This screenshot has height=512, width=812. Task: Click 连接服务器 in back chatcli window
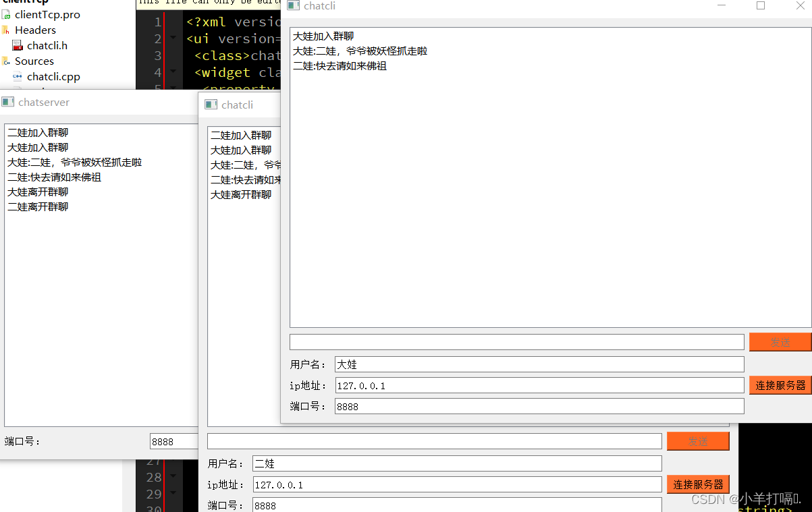tap(698, 484)
